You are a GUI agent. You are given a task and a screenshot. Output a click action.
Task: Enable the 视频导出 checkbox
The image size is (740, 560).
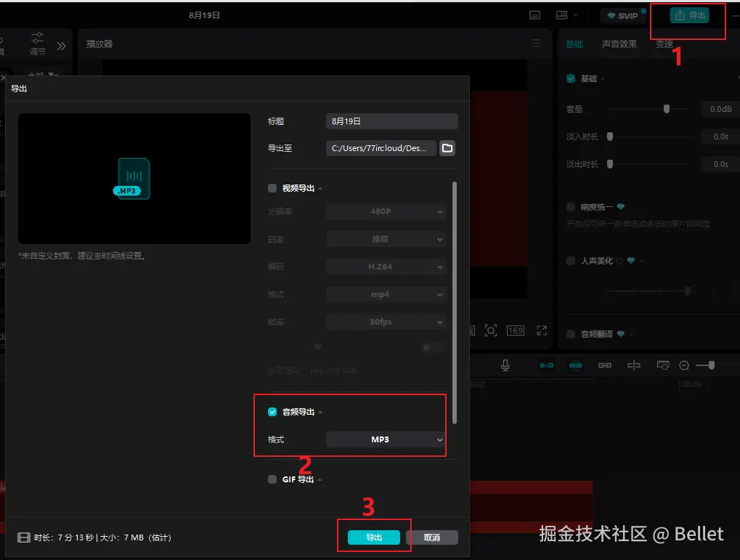[272, 188]
